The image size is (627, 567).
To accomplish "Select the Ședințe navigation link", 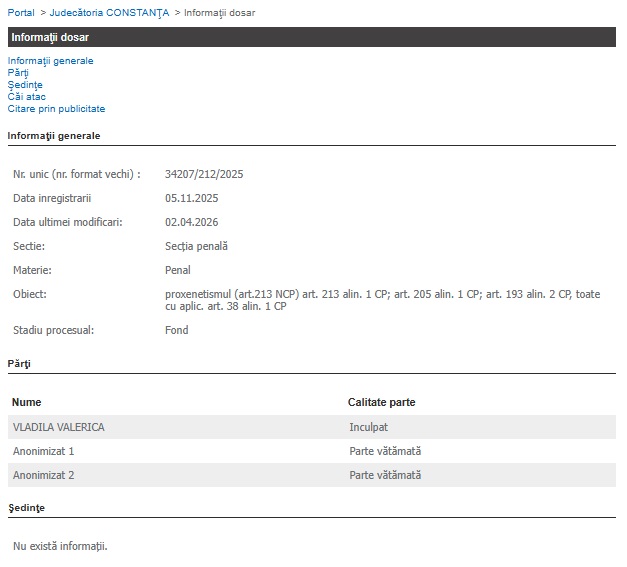I will pos(25,85).
